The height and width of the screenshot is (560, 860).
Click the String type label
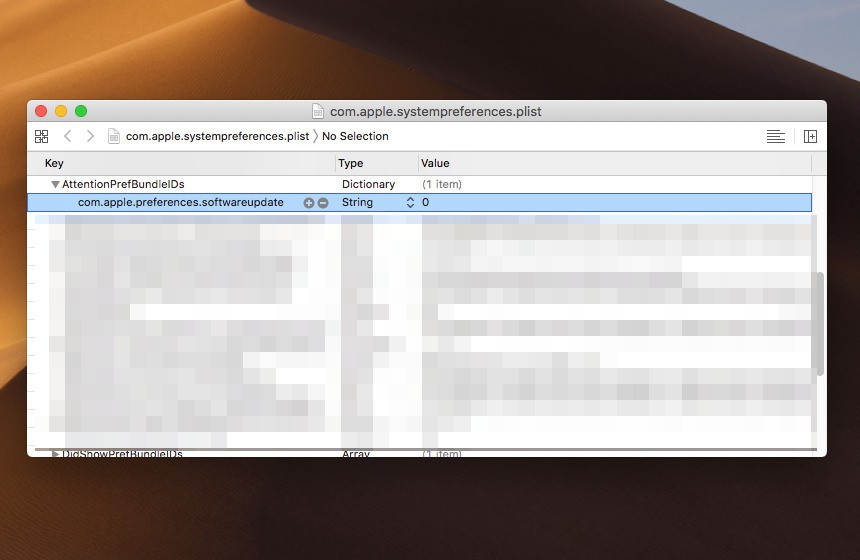(x=357, y=202)
